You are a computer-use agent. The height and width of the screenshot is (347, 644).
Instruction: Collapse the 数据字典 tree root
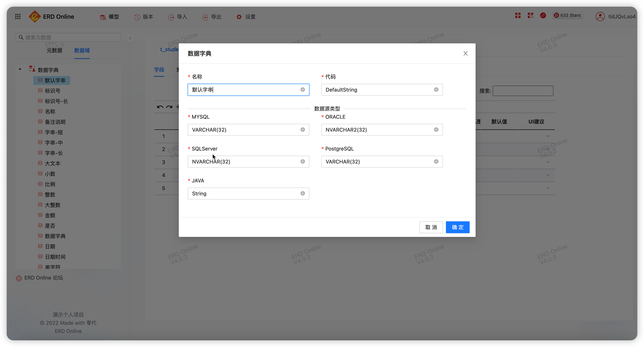[x=20, y=70]
